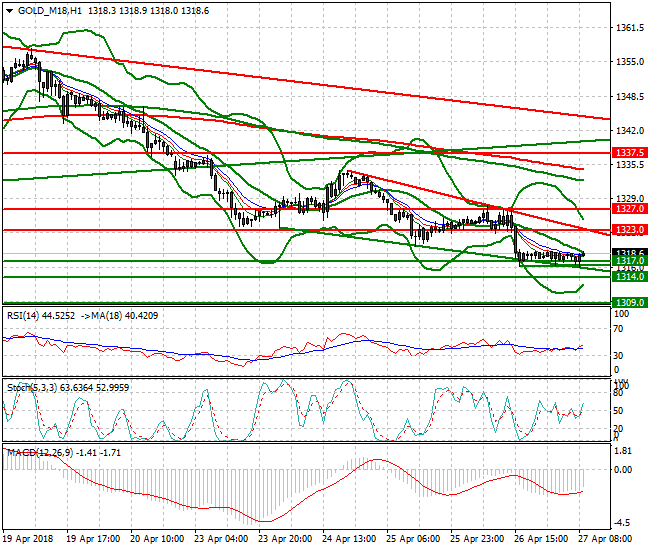Screen dimensions: 650x550
Task: Select the GOLD_M18,H1 chart title text
Action: click(50, 11)
